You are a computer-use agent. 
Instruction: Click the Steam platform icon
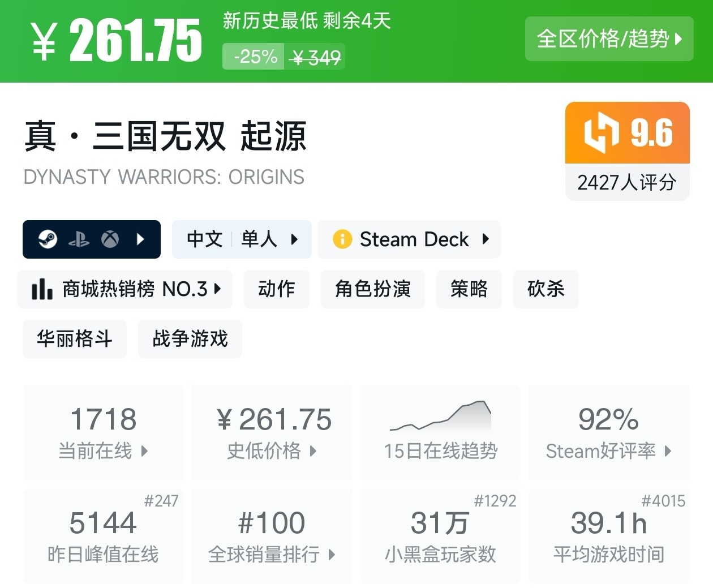(x=48, y=239)
